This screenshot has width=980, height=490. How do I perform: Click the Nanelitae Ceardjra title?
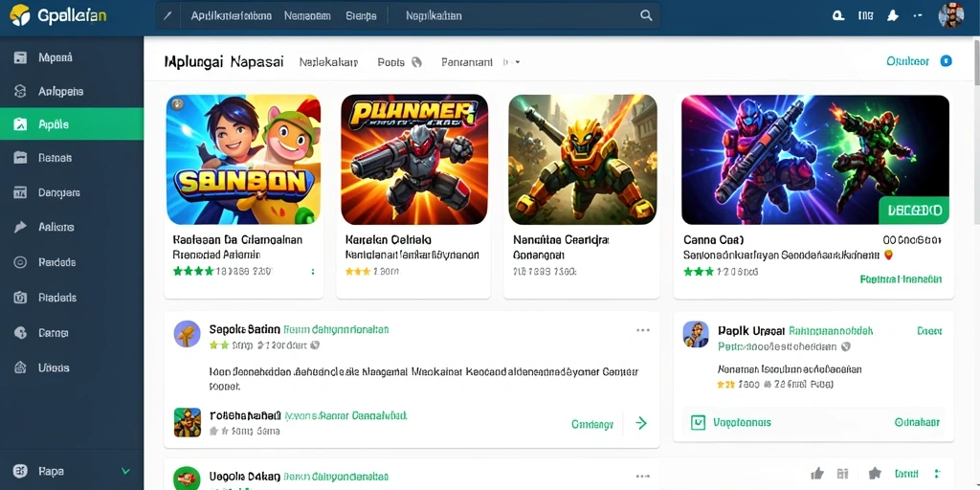coord(561,239)
